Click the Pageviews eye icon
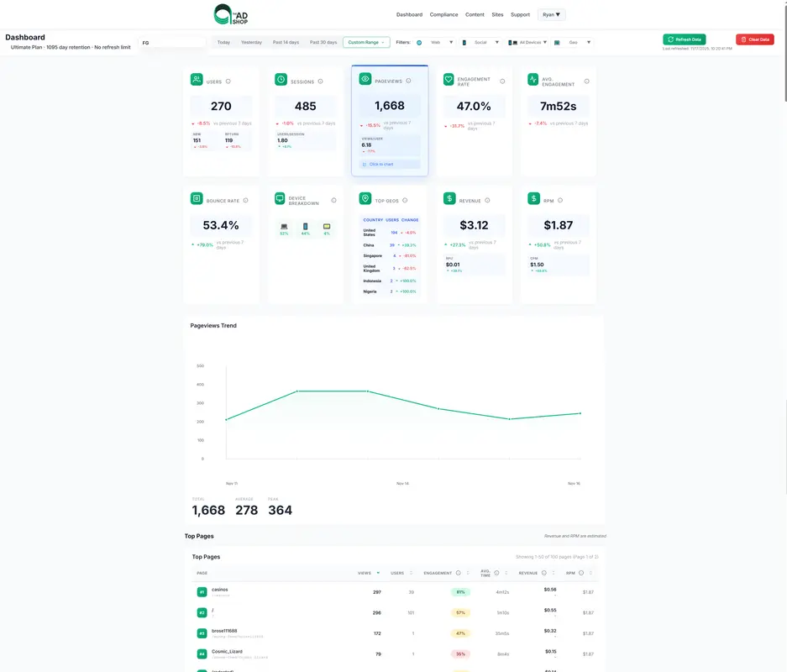The width and height of the screenshot is (787, 672). (x=365, y=79)
